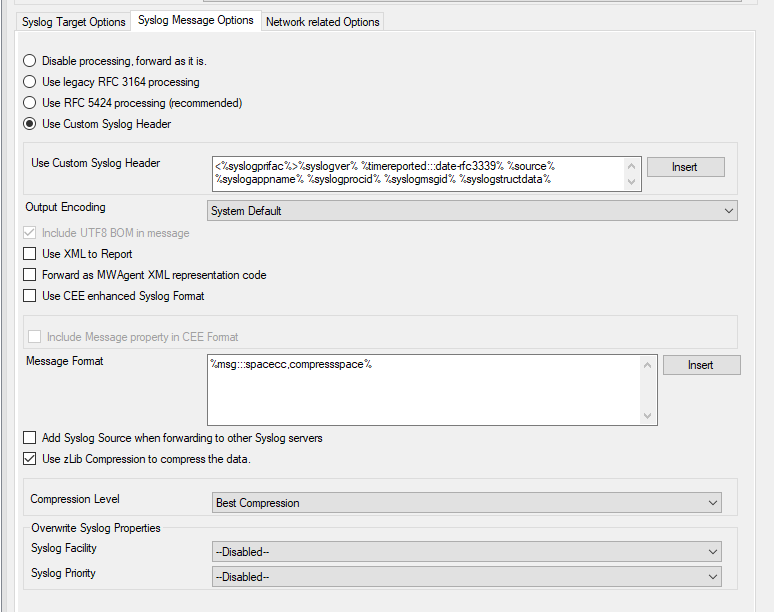Enable Use XML to Report checkbox
This screenshot has width=775, height=612.
(30, 254)
